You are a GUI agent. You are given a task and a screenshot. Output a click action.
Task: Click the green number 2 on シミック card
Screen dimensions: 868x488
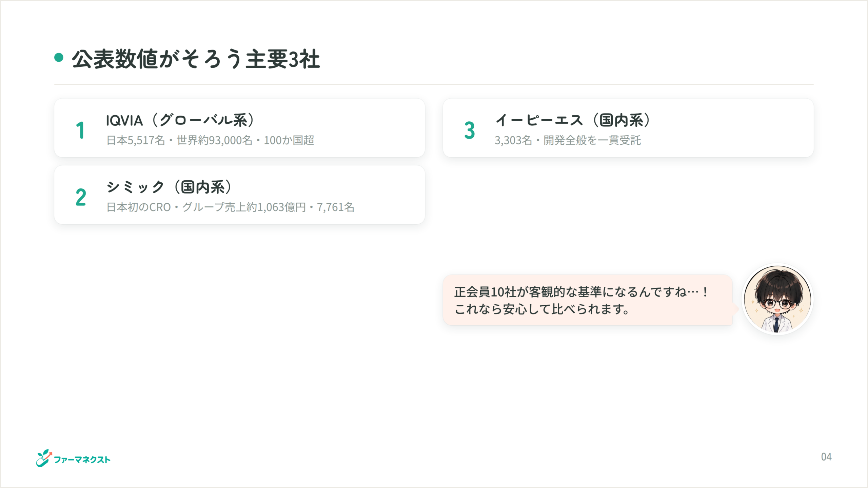81,197
